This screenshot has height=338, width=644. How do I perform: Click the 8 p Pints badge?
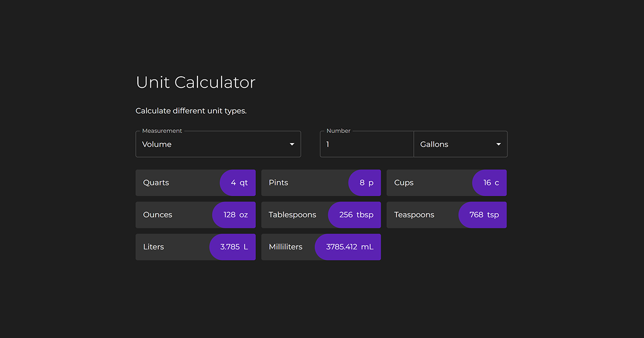pos(364,182)
